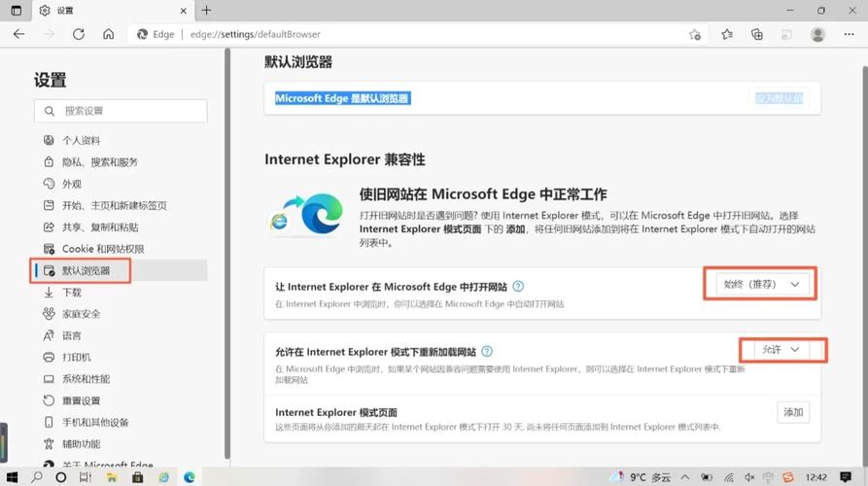Click help icon beside 让 Internet Explorer 在 Edge 中打开网站
The image size is (868, 486).
tap(518, 286)
